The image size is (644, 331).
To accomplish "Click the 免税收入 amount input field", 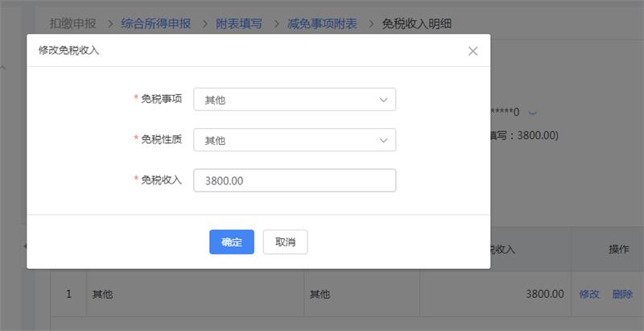I will (x=295, y=180).
